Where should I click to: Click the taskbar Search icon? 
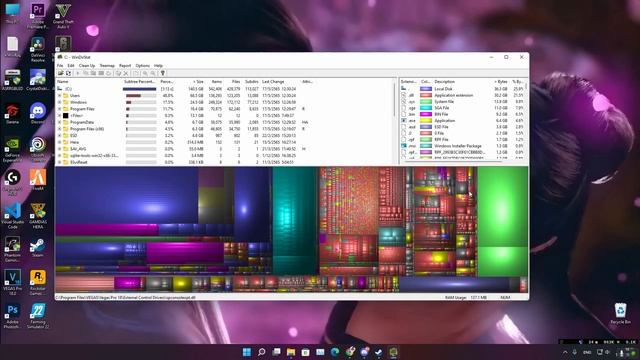point(262,352)
